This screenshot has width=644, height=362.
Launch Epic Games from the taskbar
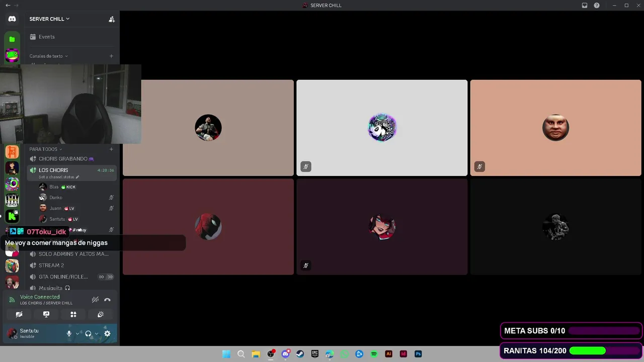coord(315,354)
